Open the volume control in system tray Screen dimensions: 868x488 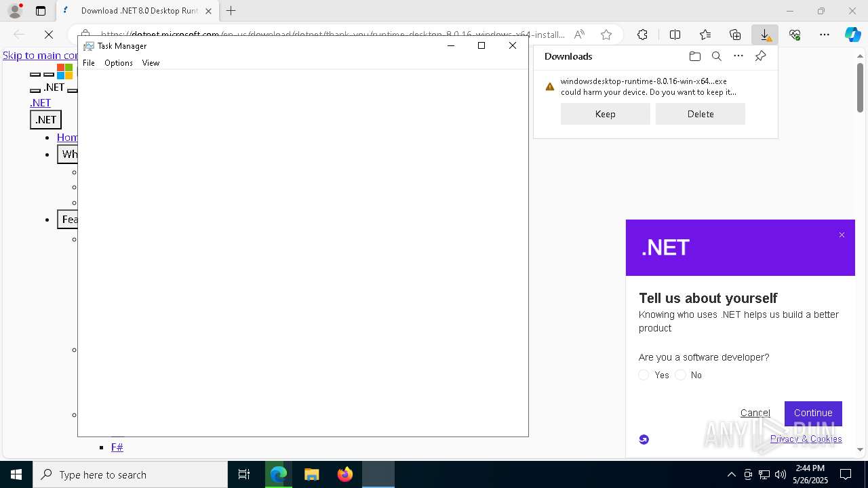point(780,474)
